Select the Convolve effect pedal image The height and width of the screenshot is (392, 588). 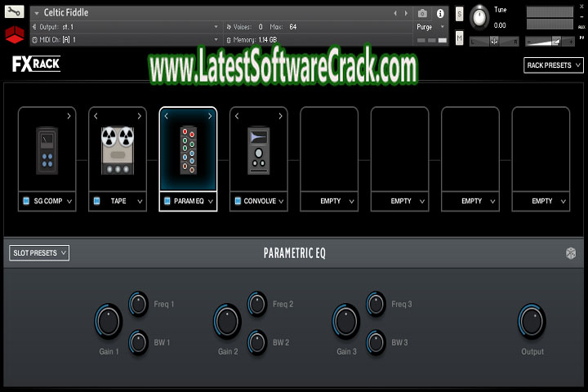point(258,151)
